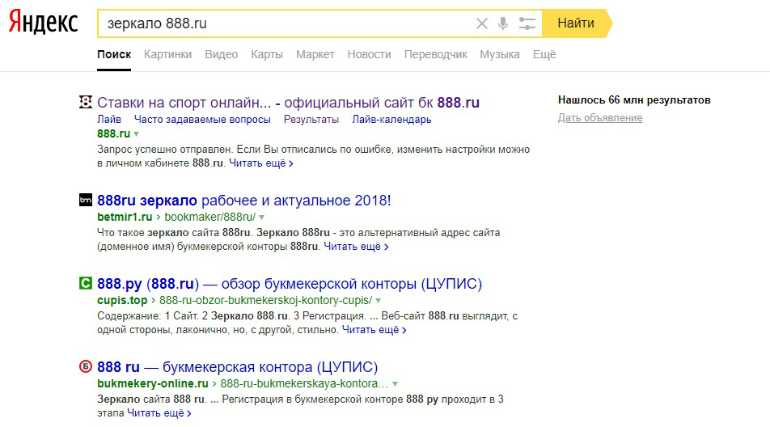The image size is (770, 427).
Task: Select the Поиск tab
Action: [x=114, y=54]
